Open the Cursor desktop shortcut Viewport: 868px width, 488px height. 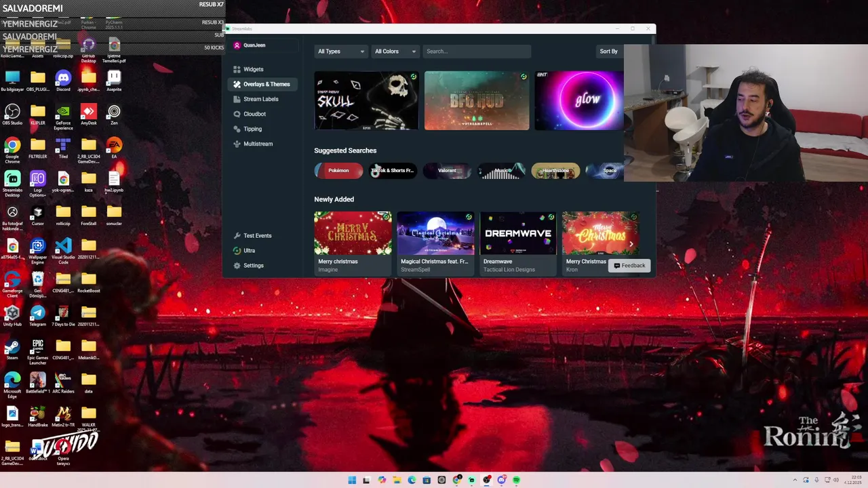click(x=38, y=216)
